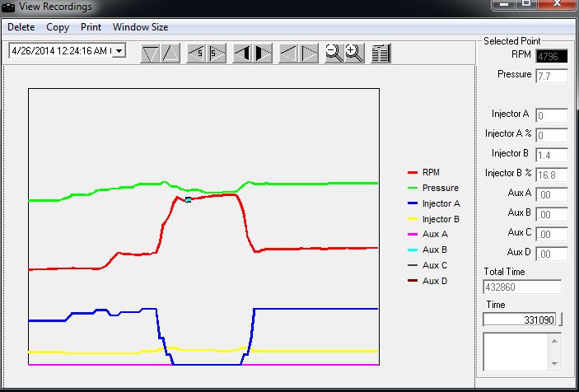Click the Aux A value field
Screen dimensions: 579x392
[552, 194]
